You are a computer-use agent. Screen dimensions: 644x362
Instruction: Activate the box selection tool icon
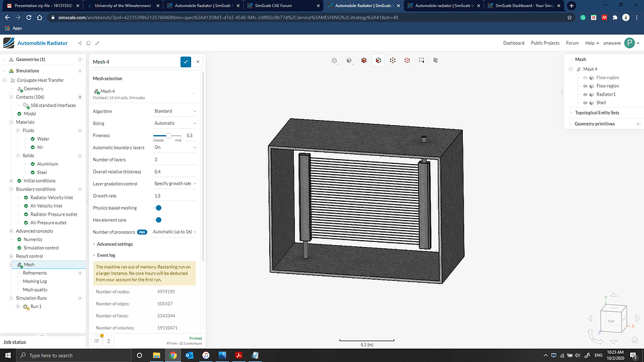[x=422, y=60]
